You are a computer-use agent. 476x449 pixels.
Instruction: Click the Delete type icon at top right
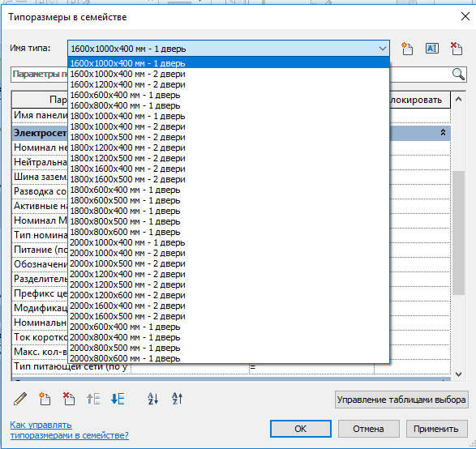457,49
